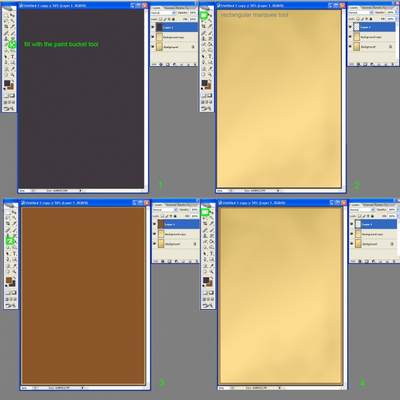Select the Zoom tool in step 3 toolbox
This screenshot has width=400, height=400.
coord(15,272)
